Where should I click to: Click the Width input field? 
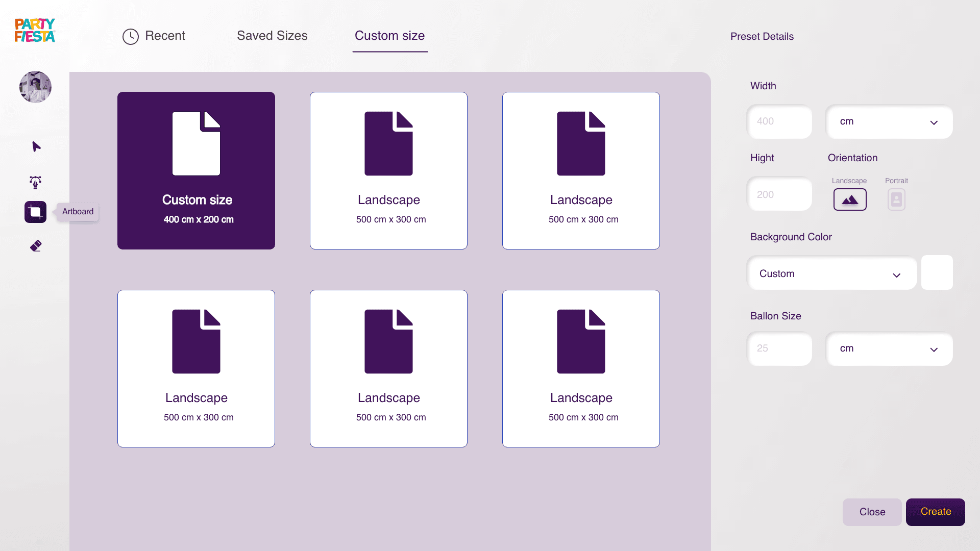click(x=779, y=122)
